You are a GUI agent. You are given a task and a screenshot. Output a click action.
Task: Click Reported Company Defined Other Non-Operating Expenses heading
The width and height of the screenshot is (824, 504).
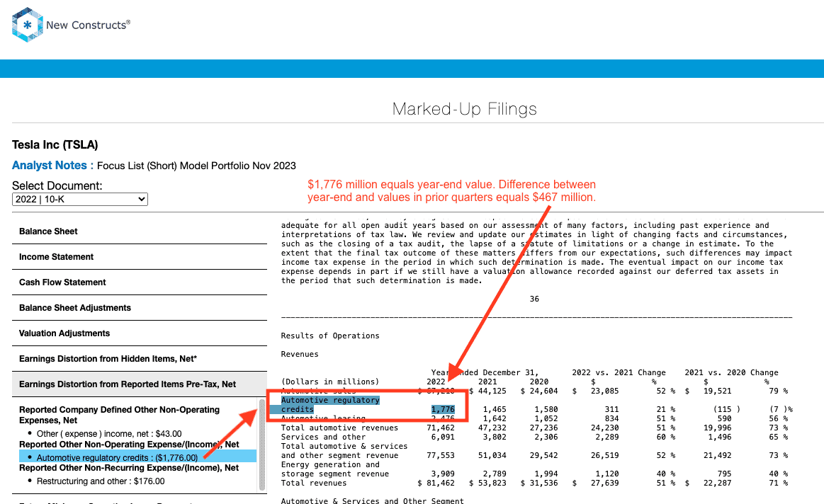(119, 415)
